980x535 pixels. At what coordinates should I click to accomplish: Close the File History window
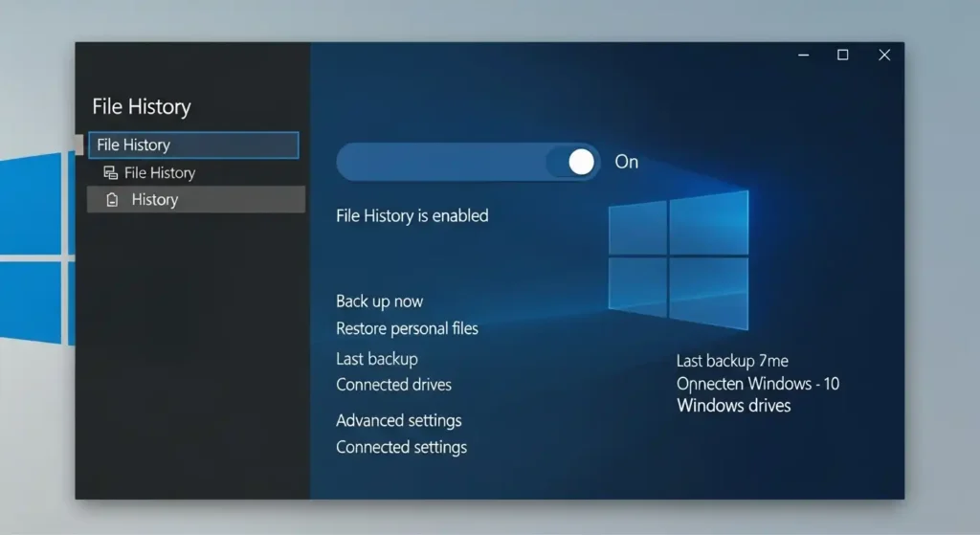[x=884, y=55]
